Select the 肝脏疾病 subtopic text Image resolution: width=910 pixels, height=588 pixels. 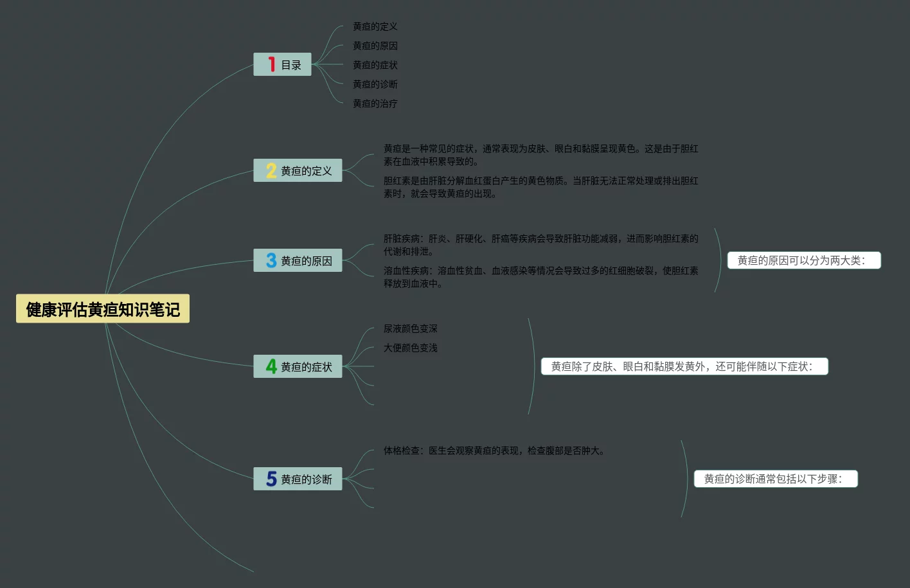point(541,245)
